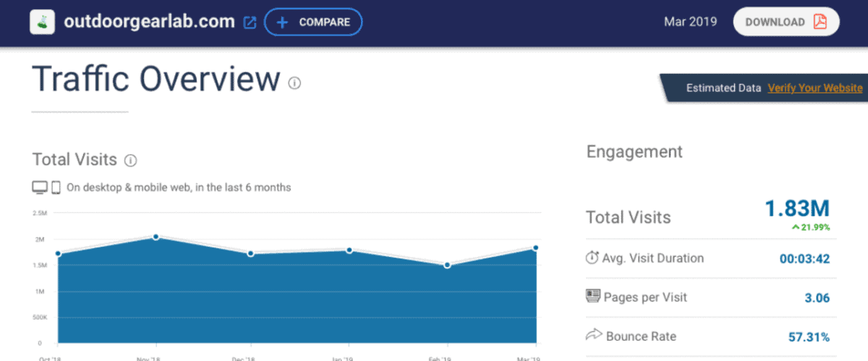Click the mobile device icon
Viewport: 868px width, 361px height.
(x=56, y=187)
